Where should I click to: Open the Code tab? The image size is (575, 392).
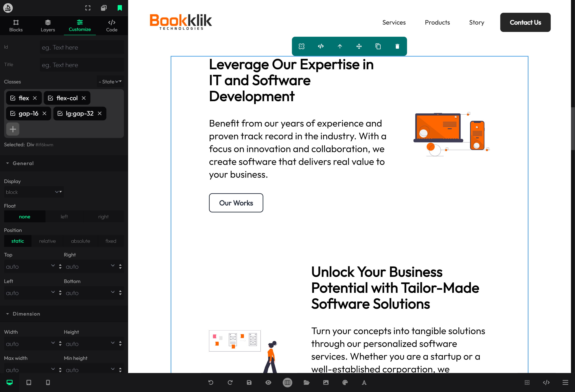point(112,26)
